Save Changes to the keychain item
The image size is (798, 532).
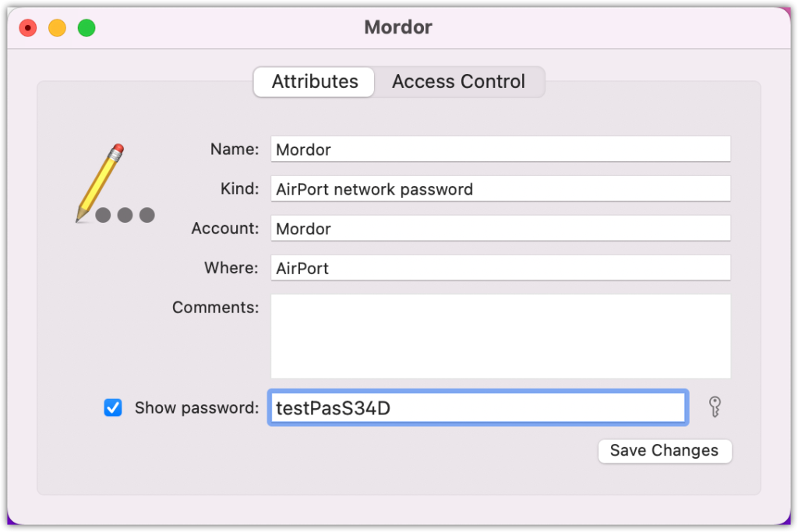click(665, 451)
